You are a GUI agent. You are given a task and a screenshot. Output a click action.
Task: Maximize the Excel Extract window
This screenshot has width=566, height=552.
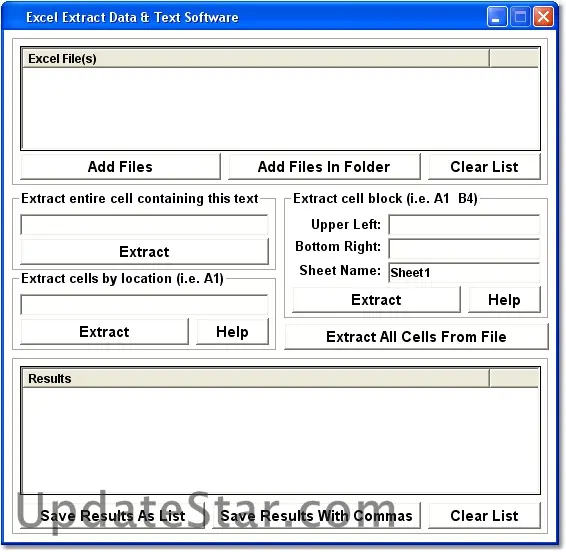(x=520, y=17)
